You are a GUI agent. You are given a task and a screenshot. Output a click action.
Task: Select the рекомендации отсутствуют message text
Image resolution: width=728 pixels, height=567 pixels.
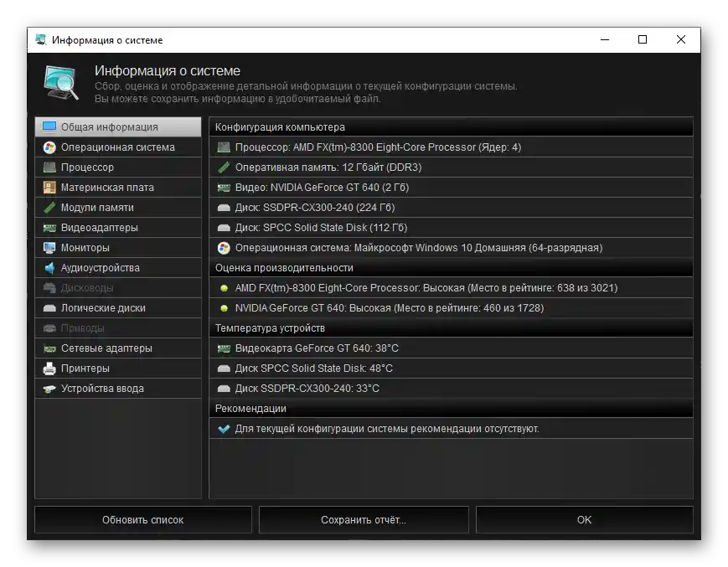point(387,429)
